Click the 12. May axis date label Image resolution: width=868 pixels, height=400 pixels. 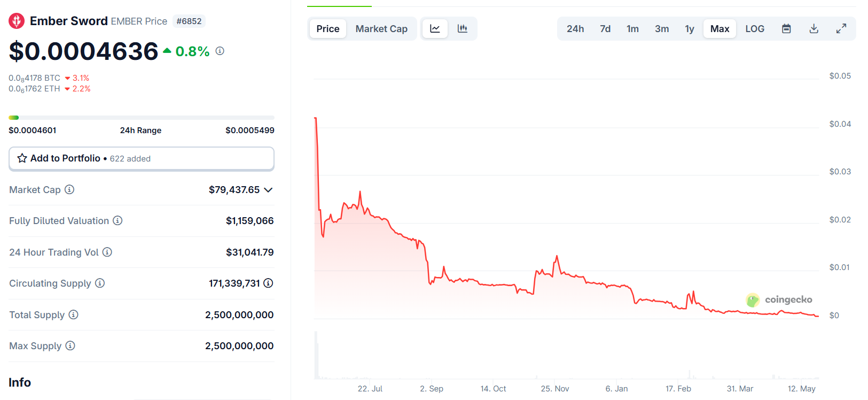(801, 389)
